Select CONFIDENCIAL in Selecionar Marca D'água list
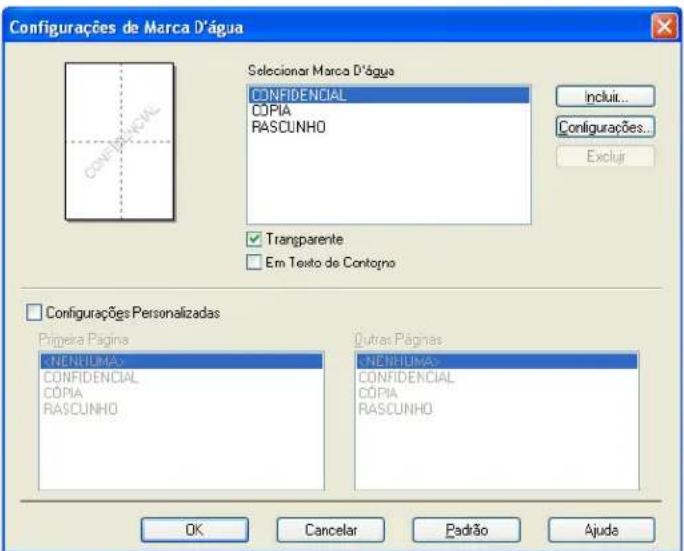 click(x=389, y=95)
